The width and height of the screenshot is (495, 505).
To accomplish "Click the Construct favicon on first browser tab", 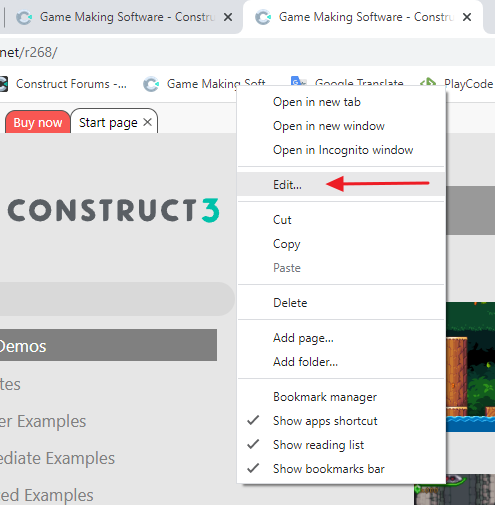I will (x=24, y=17).
